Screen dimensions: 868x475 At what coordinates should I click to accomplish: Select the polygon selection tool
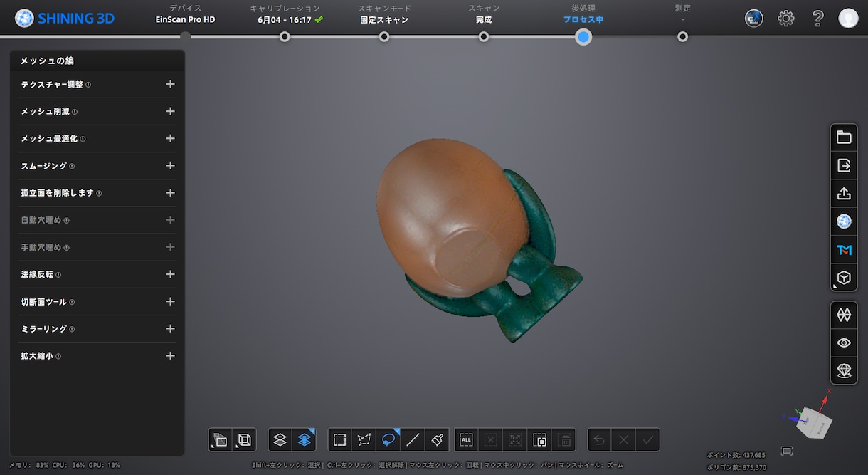coord(364,440)
